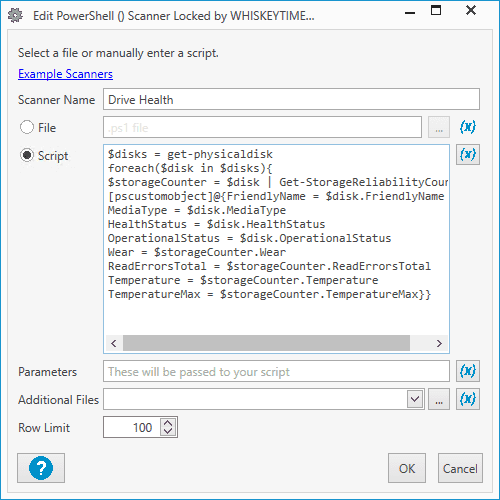
Task: Browse for .ps1 file with ellipsis button
Action: (439, 127)
